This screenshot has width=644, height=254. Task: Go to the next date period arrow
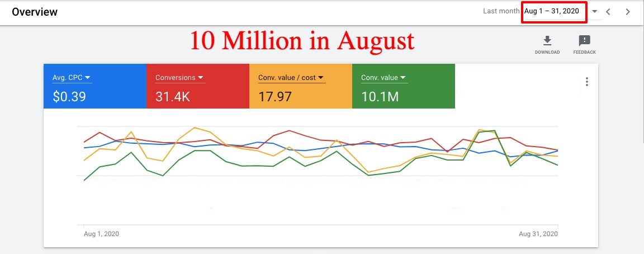click(628, 11)
